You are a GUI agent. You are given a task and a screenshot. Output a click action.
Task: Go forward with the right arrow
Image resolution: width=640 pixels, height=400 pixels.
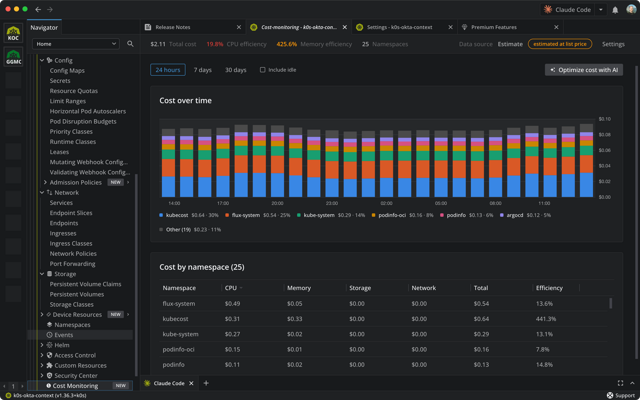[x=50, y=9]
